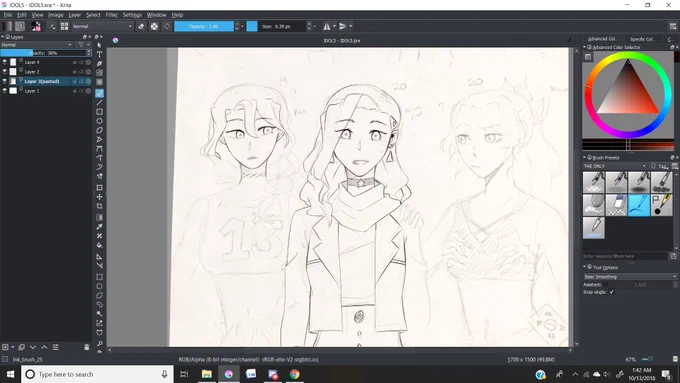Image resolution: width=680 pixels, height=383 pixels.
Task: Select the Polygon tool
Action: (99, 130)
